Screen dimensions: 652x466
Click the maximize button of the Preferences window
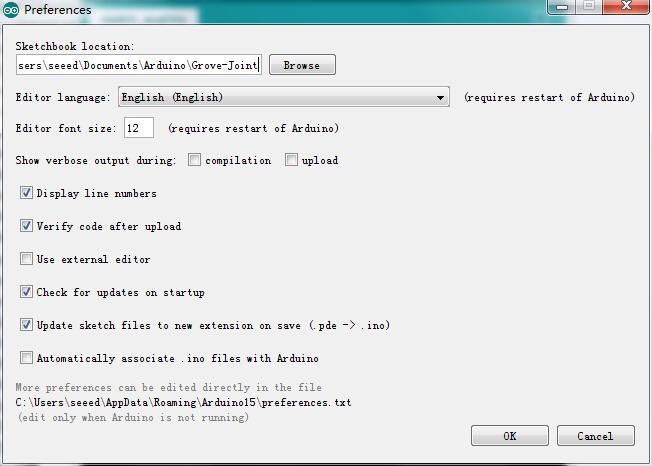click(590, 6)
